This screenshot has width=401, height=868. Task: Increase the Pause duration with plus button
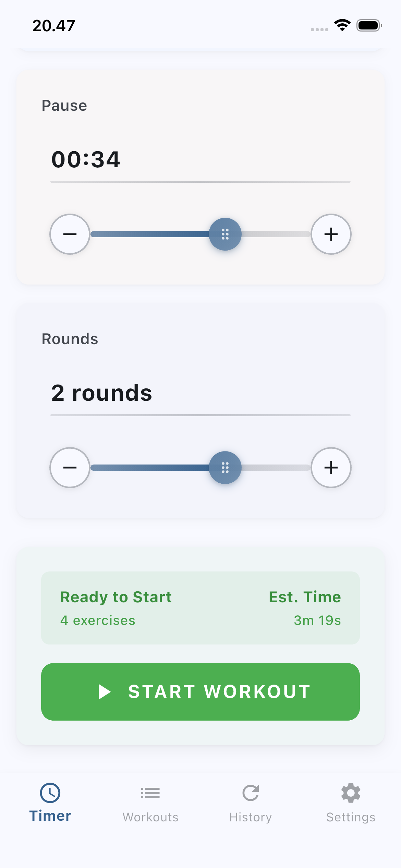(331, 234)
